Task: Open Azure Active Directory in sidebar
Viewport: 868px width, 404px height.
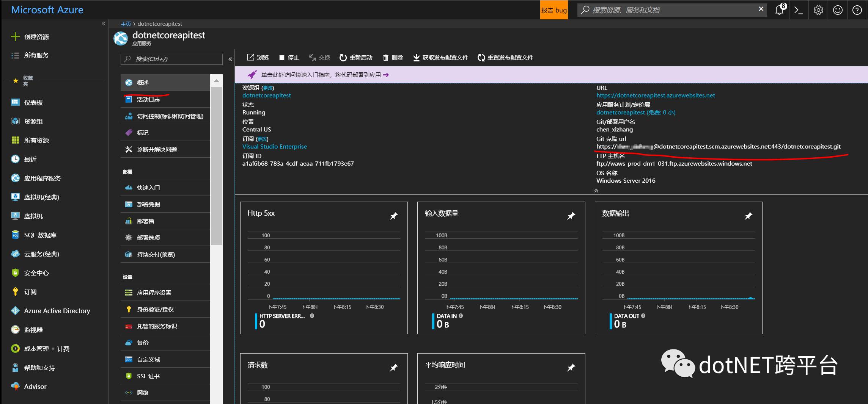Action: click(50, 311)
